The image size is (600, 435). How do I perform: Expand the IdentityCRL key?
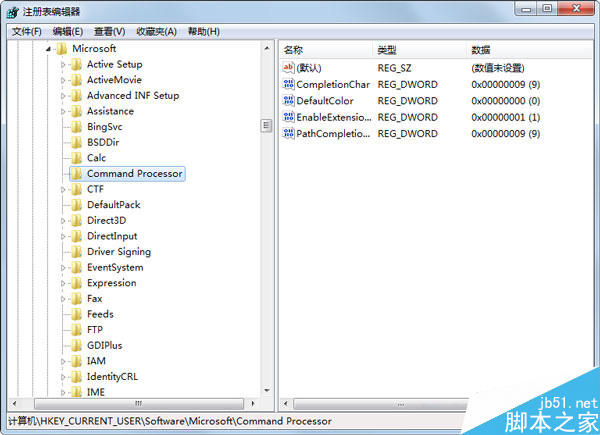pyautogui.click(x=63, y=377)
